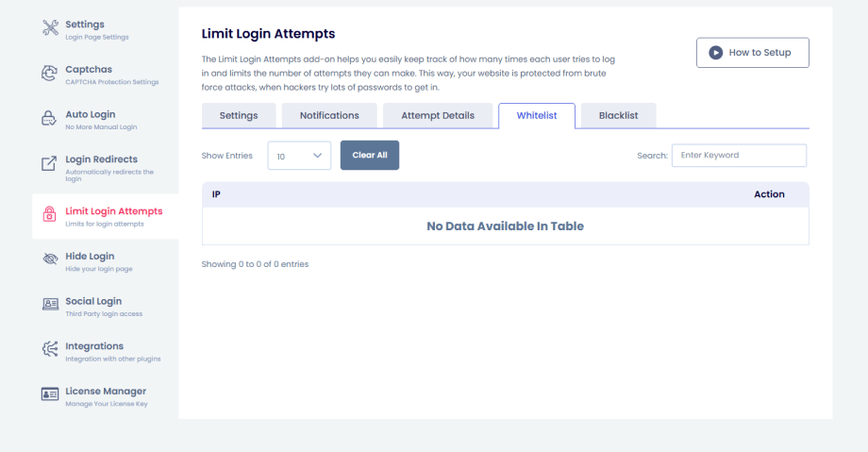The height and width of the screenshot is (452, 868).
Task: Select Limit Login Attempts sidebar item
Action: [x=105, y=217]
